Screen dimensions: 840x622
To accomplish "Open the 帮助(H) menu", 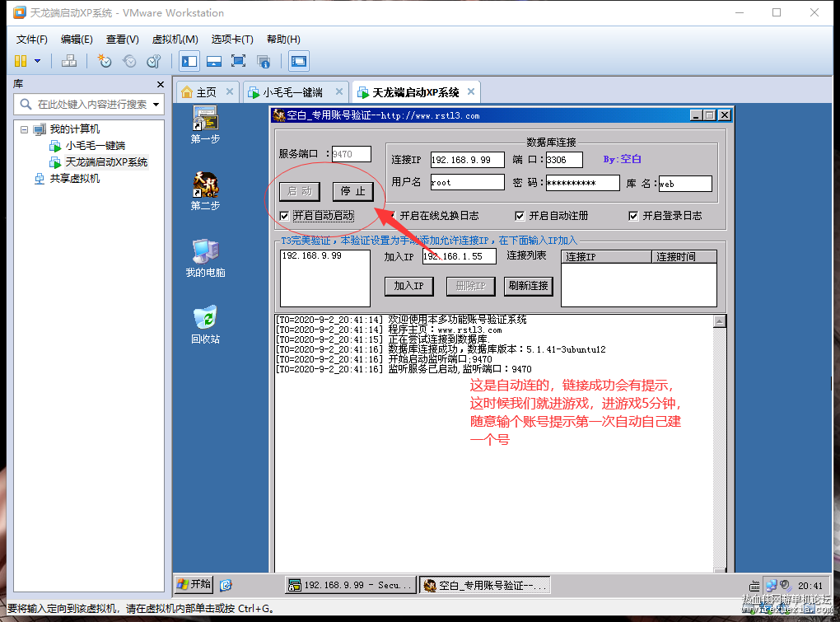I will coord(283,39).
